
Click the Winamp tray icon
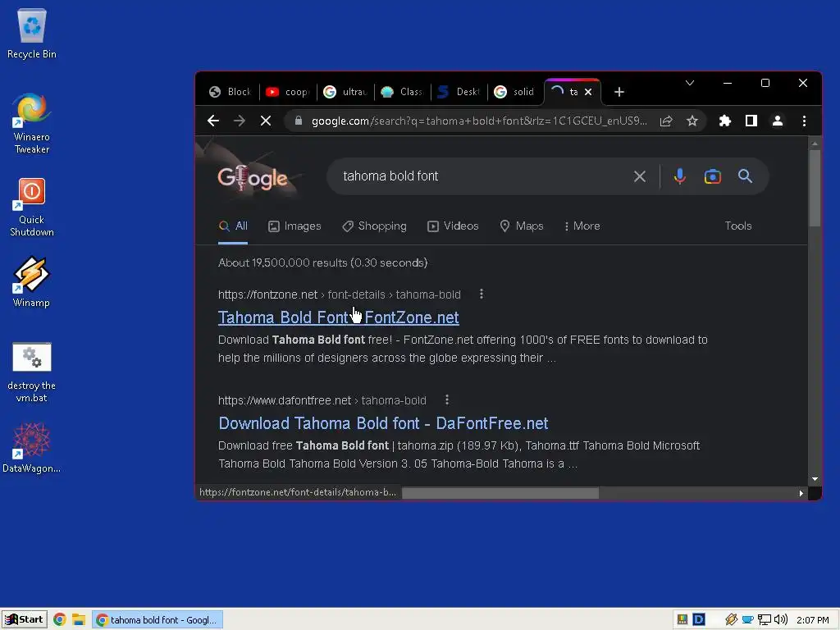tap(732, 620)
